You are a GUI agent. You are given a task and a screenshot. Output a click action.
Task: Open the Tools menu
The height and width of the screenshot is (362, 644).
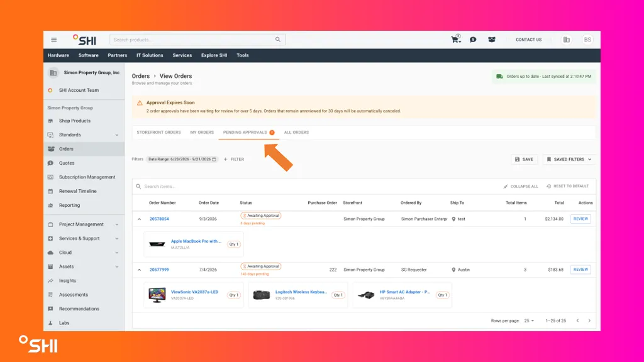coord(242,55)
